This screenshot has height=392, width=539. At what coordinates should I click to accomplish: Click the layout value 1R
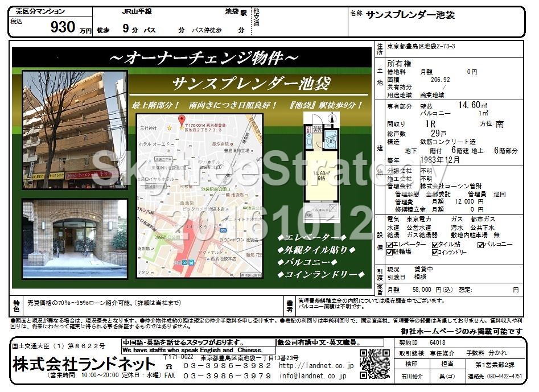tap(430, 124)
